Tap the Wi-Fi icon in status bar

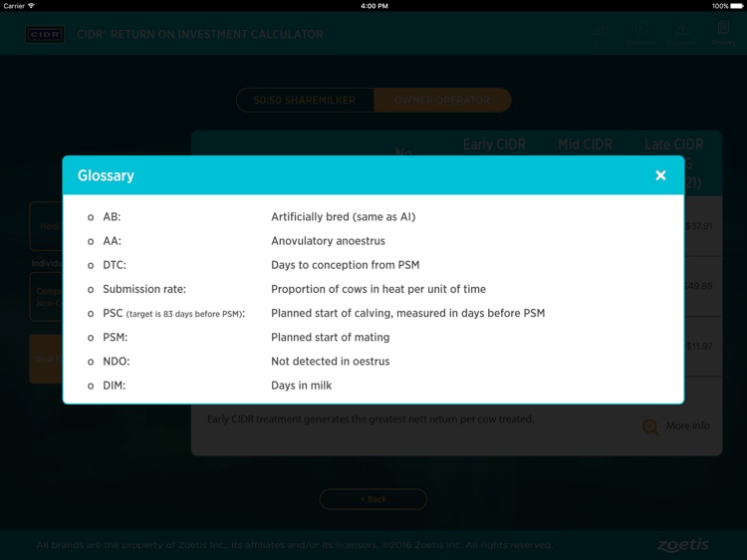pyautogui.click(x=32, y=6)
